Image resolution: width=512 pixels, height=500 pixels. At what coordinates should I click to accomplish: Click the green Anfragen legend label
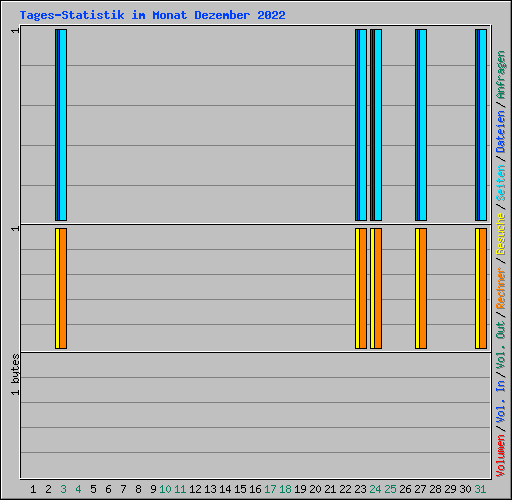click(x=501, y=74)
